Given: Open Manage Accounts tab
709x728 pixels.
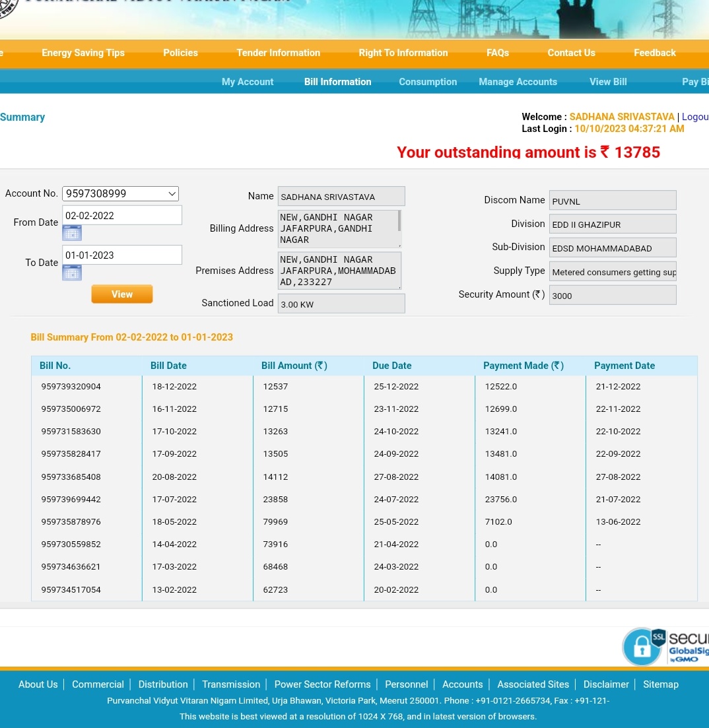Looking at the screenshot, I should [518, 82].
